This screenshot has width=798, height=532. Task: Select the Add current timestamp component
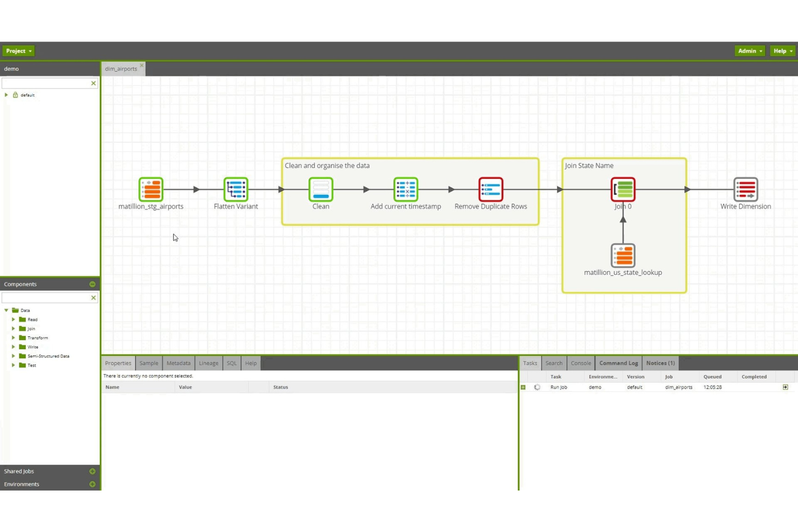(x=405, y=190)
